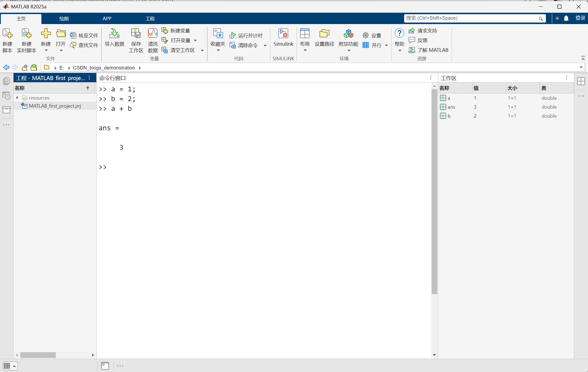Click the 请求支持 (Request Support) link
The image size is (588, 372).
point(427,31)
